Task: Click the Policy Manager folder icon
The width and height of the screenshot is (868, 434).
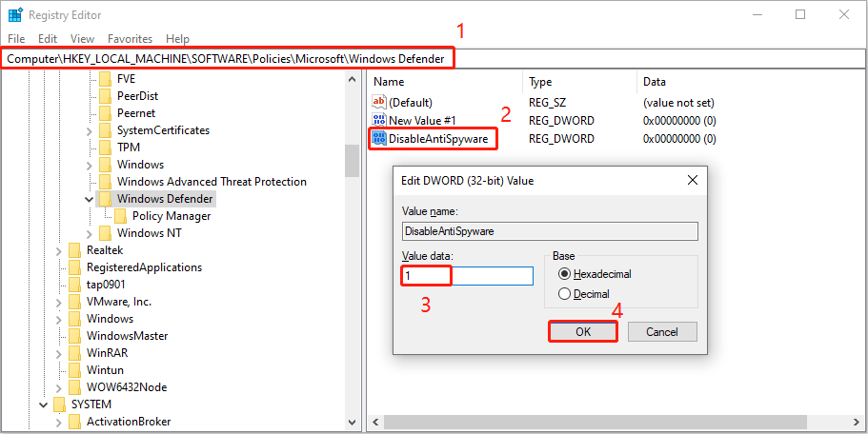Action: tap(121, 216)
